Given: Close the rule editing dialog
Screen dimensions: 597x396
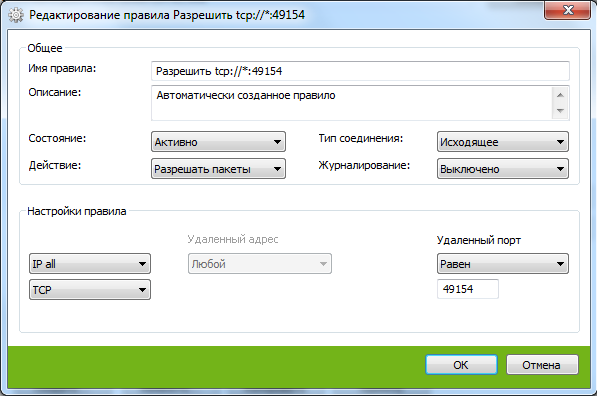Looking at the screenshot, I should pos(567,10).
